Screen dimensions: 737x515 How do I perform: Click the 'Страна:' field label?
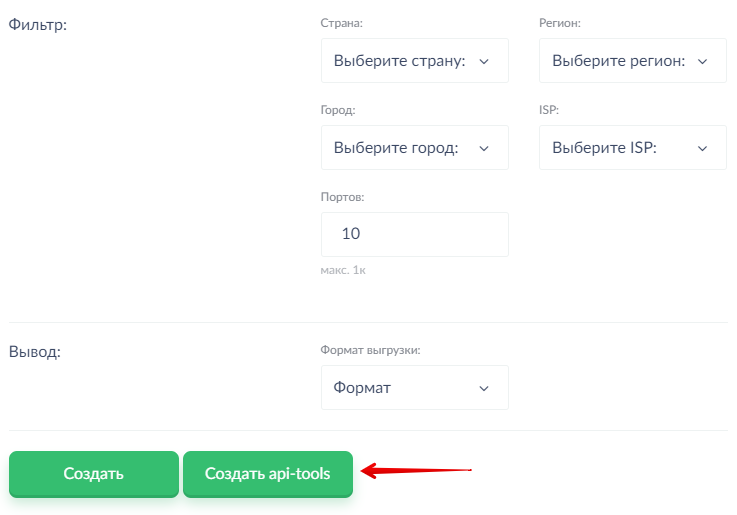point(342,23)
